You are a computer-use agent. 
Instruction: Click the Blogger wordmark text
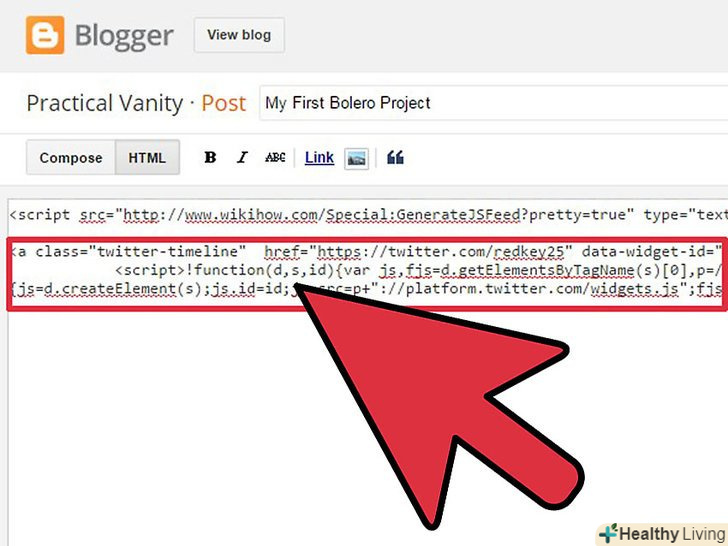124,36
